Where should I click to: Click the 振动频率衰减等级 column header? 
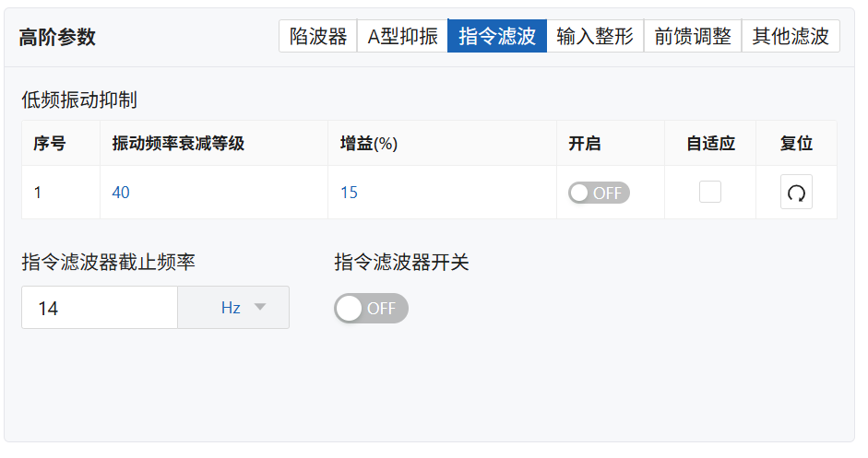point(178,144)
